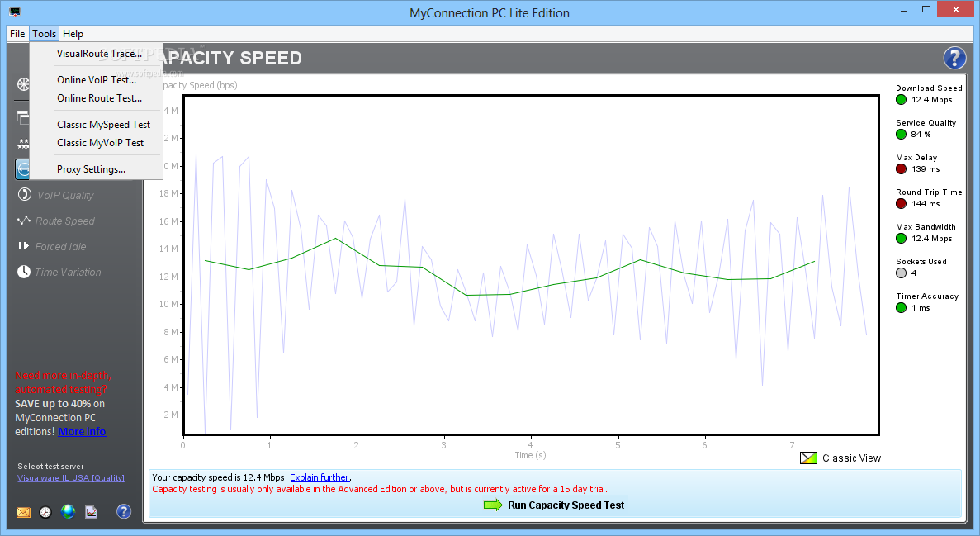Screen dimensions: 980x536
Task: Maximize the MyConnection PC window
Action: [x=926, y=9]
